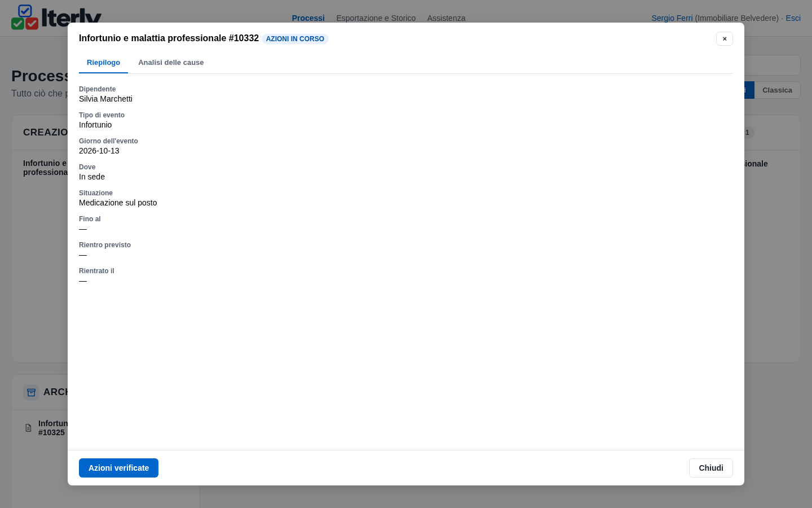Click the document icon beside #10325
This screenshot has height=508, width=812.
coord(28,428)
